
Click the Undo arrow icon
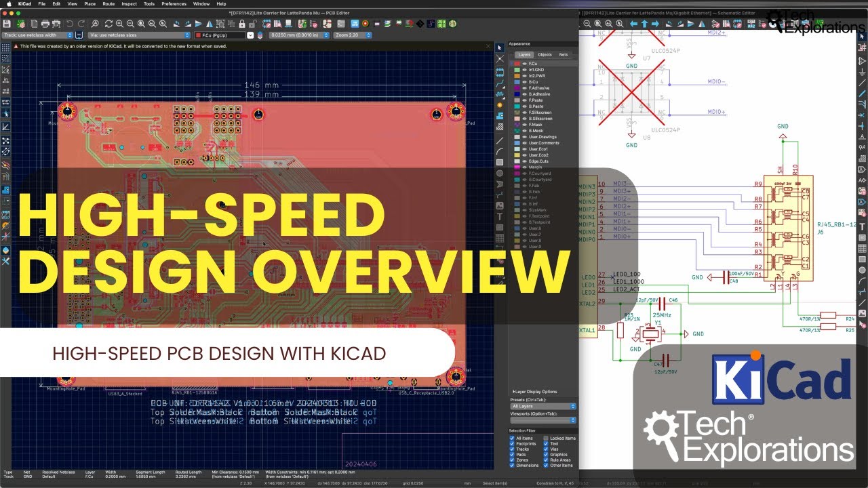tap(70, 23)
